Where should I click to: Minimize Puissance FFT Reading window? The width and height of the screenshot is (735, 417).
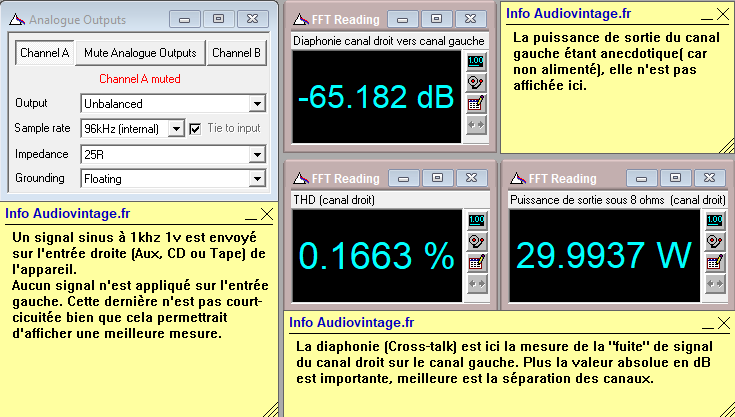641,178
